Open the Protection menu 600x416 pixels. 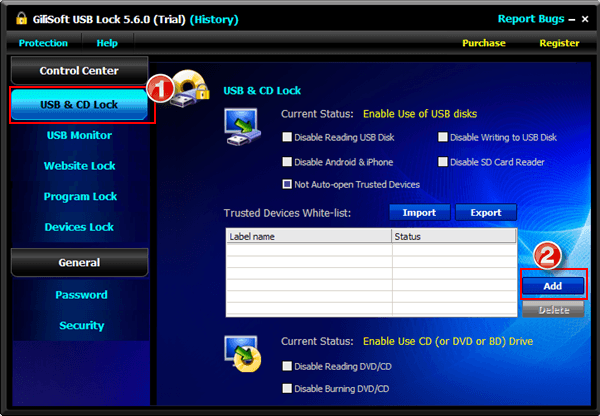click(x=43, y=43)
